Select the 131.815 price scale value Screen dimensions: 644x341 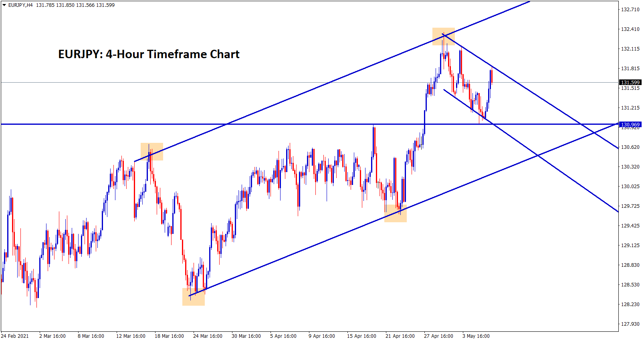tap(630, 68)
